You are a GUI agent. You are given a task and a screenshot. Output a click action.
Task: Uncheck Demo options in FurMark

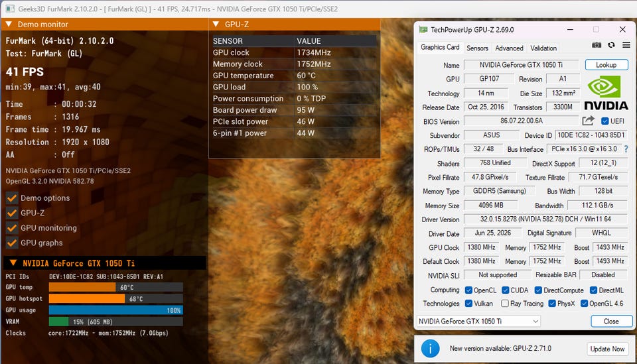[12, 198]
